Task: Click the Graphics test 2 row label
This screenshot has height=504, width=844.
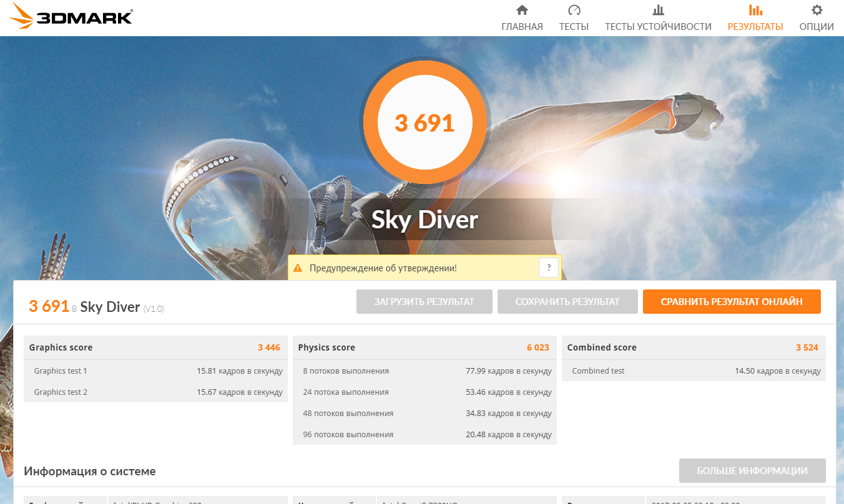Action: tap(61, 392)
